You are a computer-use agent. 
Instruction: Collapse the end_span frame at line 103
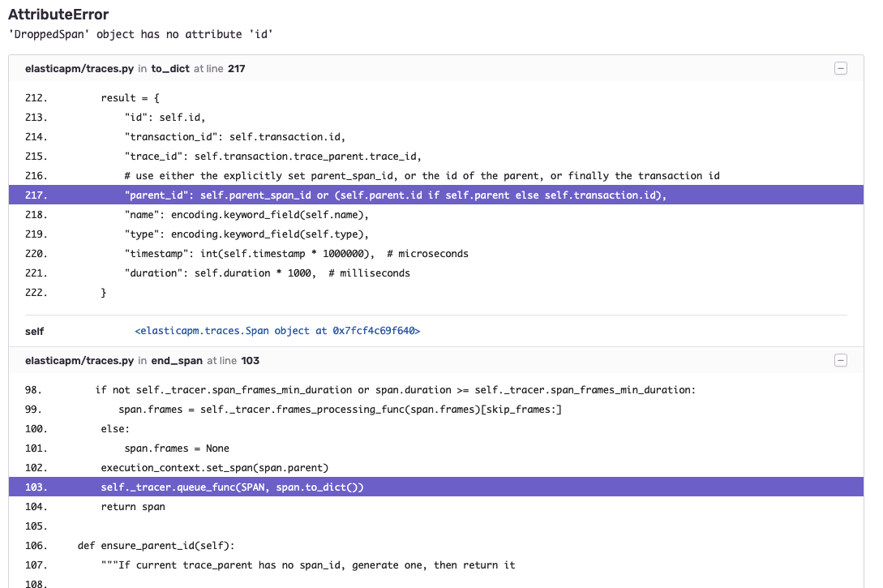840,360
